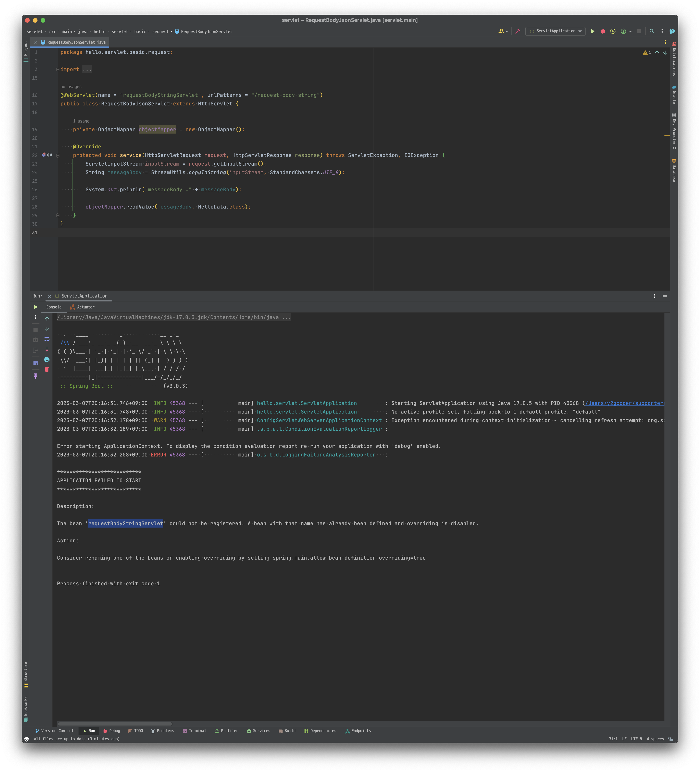Image resolution: width=700 pixels, height=772 pixels.
Task: Toggle Bookmarks tool window sidebar button
Action: [26, 709]
